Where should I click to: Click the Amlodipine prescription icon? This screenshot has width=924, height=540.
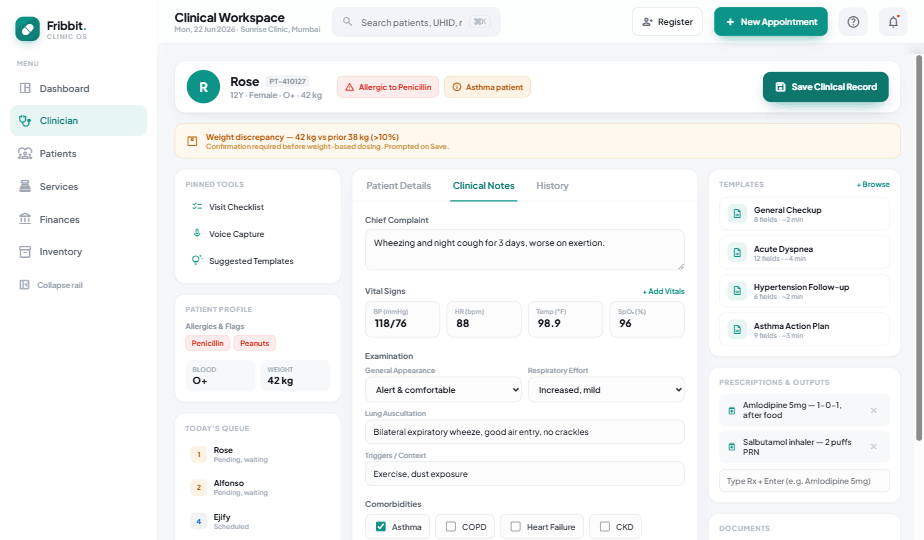(731, 410)
